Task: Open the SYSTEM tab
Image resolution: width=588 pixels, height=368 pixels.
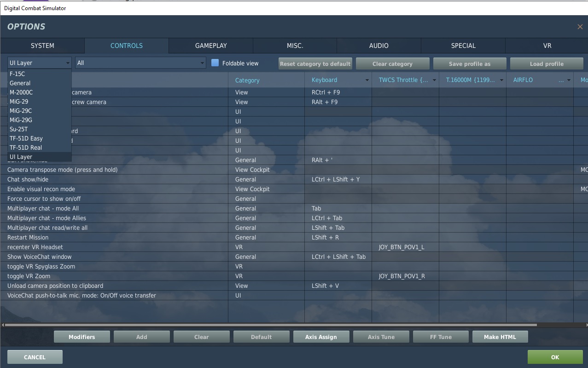Action: click(42, 46)
